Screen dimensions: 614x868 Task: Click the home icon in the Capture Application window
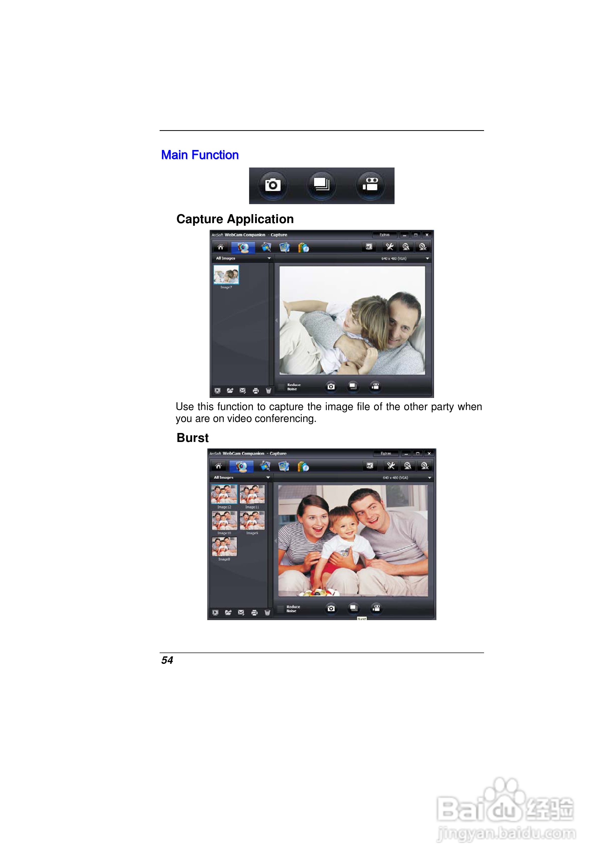pos(220,247)
